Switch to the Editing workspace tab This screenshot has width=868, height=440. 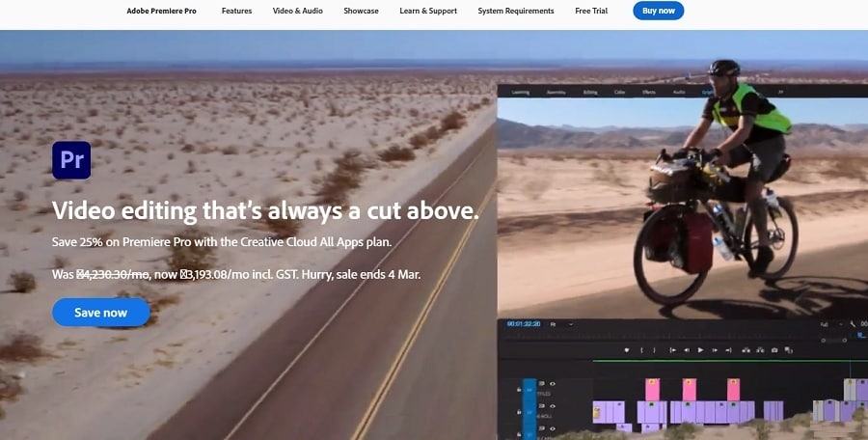pos(590,92)
